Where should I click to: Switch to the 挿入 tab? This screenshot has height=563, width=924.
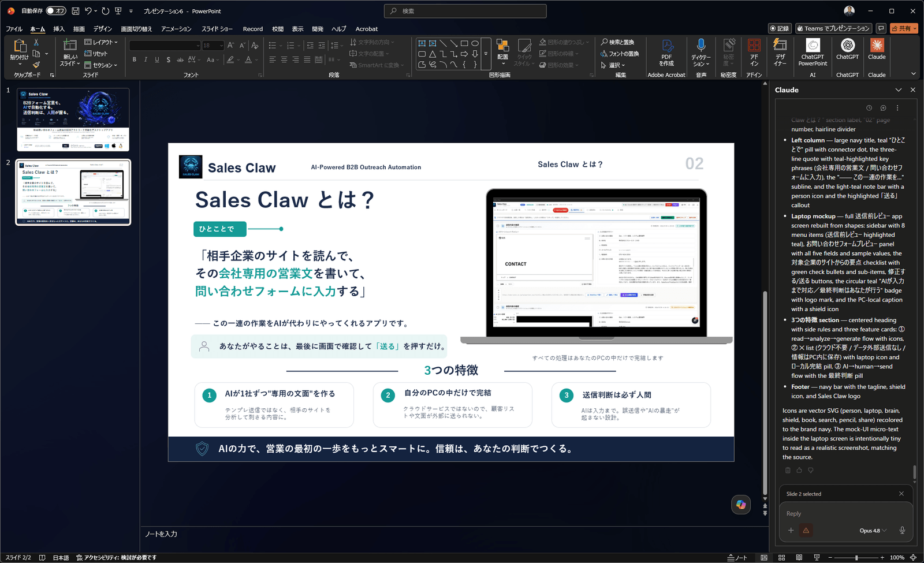tap(59, 29)
